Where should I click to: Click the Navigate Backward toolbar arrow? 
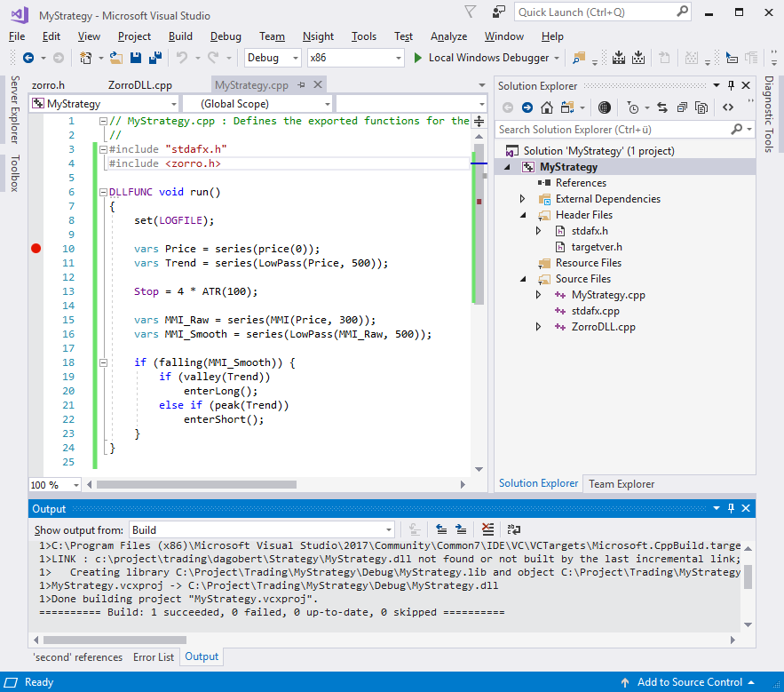[28, 58]
